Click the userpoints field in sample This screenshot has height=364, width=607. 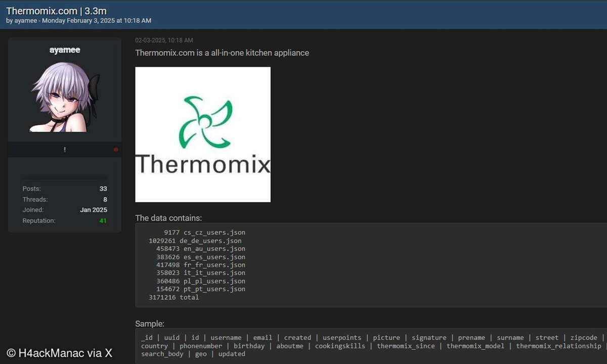[342, 338]
